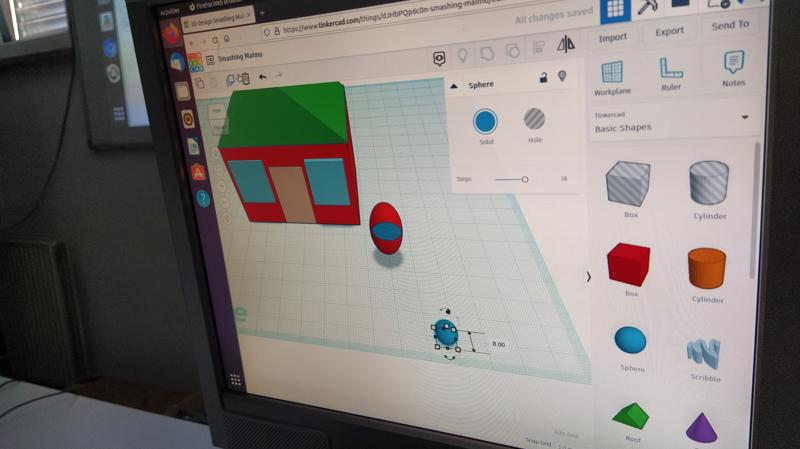This screenshot has height=449, width=800.
Task: Click the greyed Redo arrow
Action: [x=279, y=75]
